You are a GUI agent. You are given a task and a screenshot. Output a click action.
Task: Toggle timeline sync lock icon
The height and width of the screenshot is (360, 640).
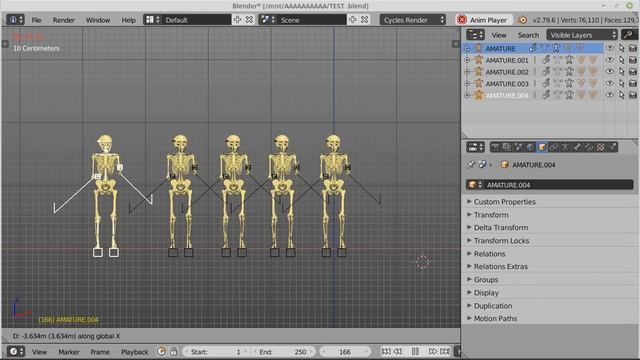point(173,351)
